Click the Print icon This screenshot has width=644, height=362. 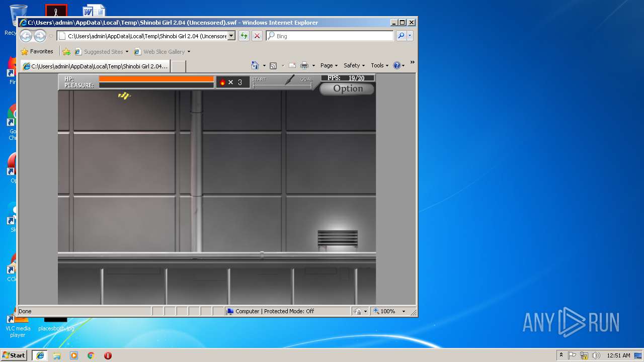[304, 65]
